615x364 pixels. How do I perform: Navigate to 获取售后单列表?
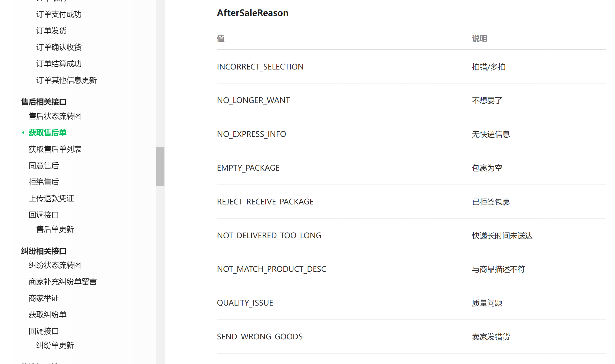(x=55, y=149)
